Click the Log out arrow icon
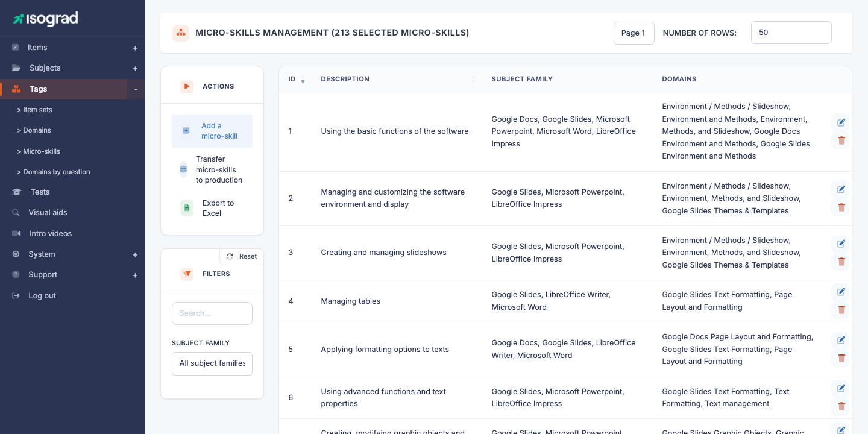Screen dimensions: 868x434 click(x=16, y=295)
